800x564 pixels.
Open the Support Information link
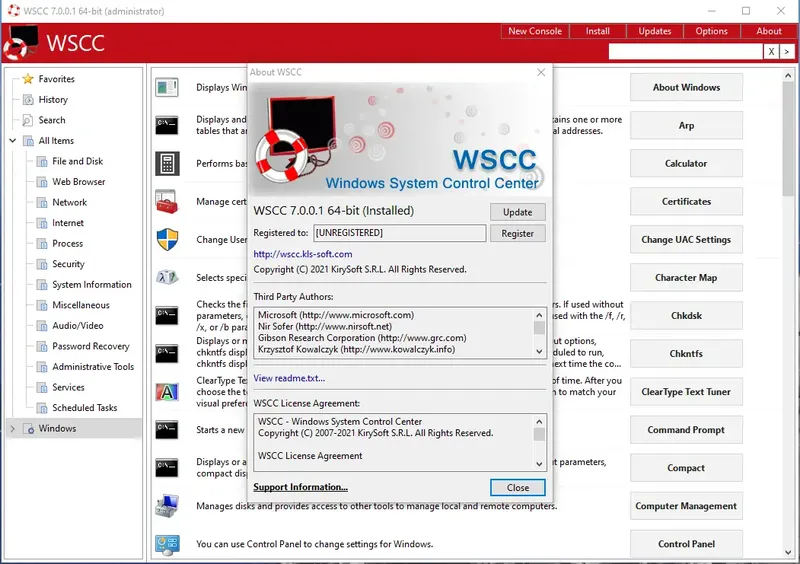(x=301, y=487)
